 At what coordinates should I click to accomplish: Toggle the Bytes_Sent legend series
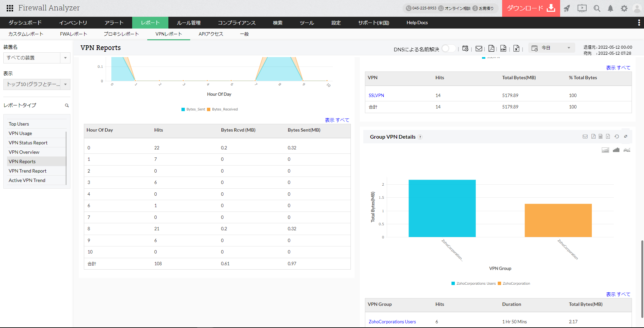(193, 109)
